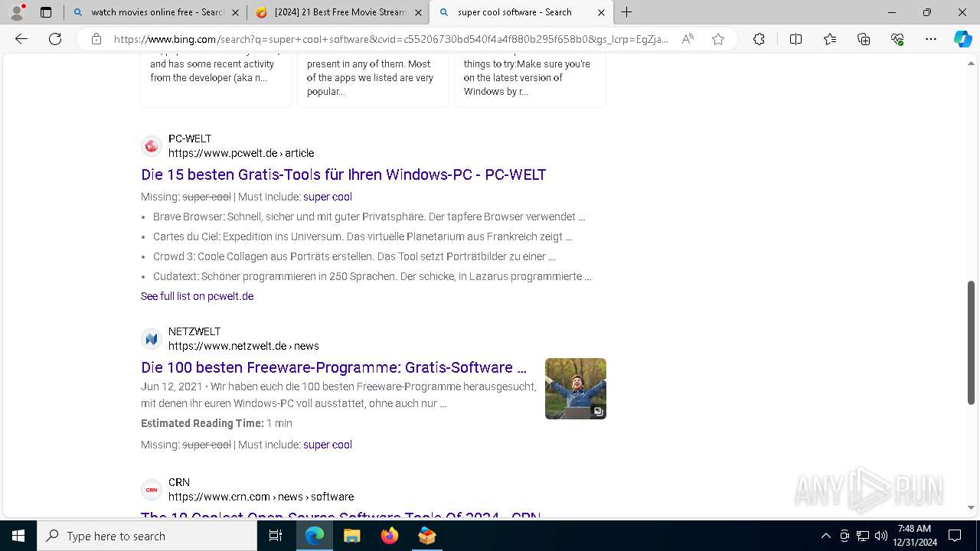Open the Copilot sidebar icon

[x=962, y=39]
